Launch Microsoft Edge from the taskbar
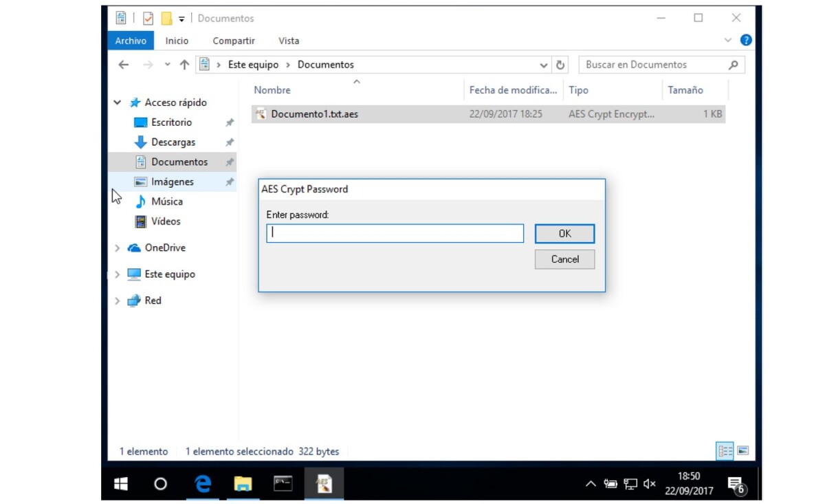825x504 pixels. coord(202,483)
